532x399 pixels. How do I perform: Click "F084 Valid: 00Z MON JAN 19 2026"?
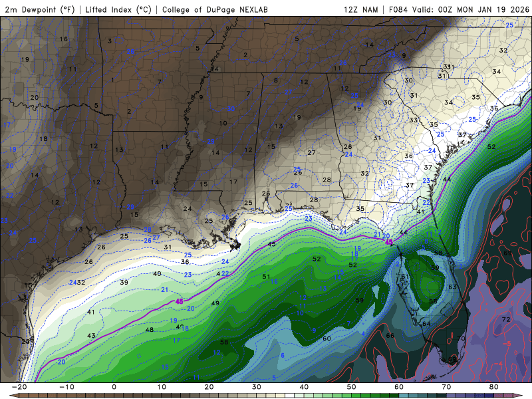coord(459,9)
